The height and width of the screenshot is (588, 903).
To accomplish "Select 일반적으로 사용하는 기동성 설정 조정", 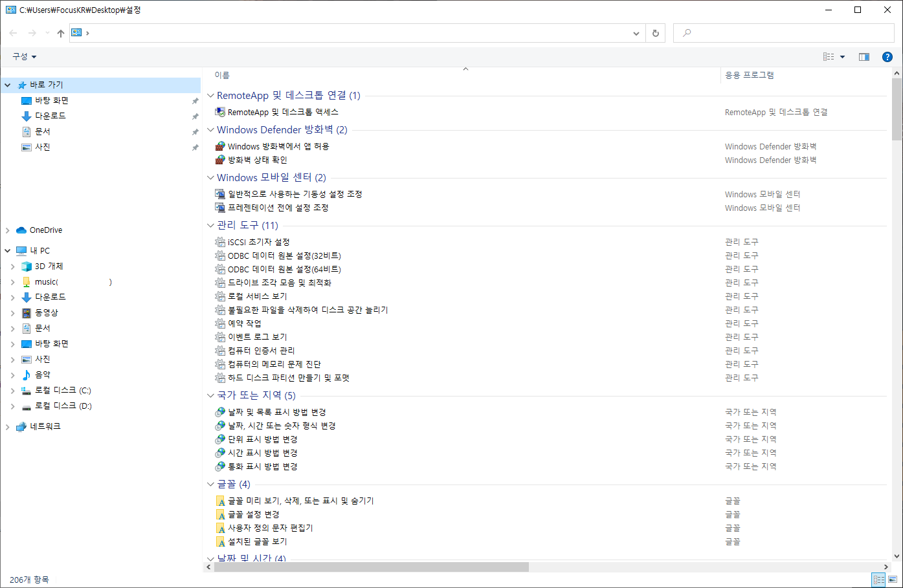I will point(295,194).
